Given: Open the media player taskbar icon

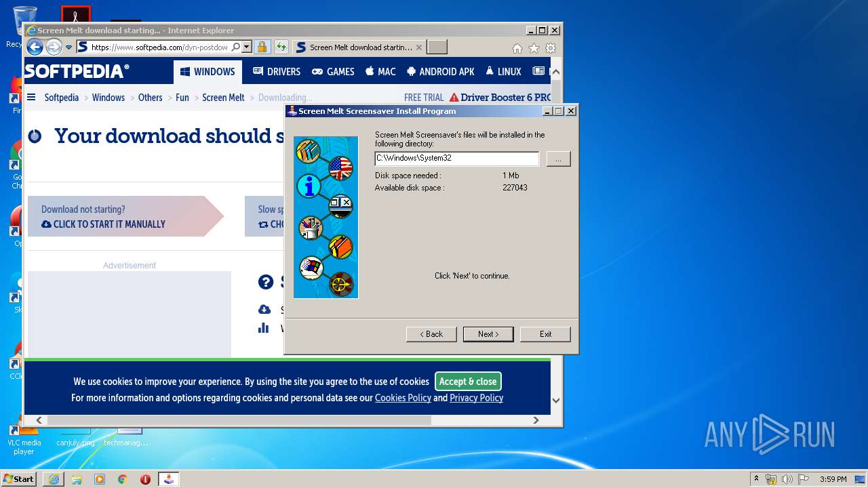Looking at the screenshot, I should [100, 479].
